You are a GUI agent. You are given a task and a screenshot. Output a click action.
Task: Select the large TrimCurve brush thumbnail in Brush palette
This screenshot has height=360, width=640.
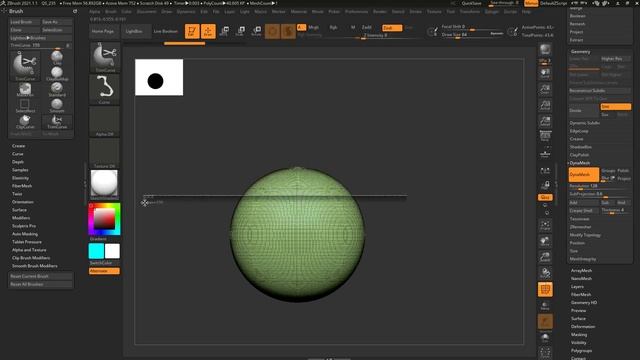pos(25,65)
